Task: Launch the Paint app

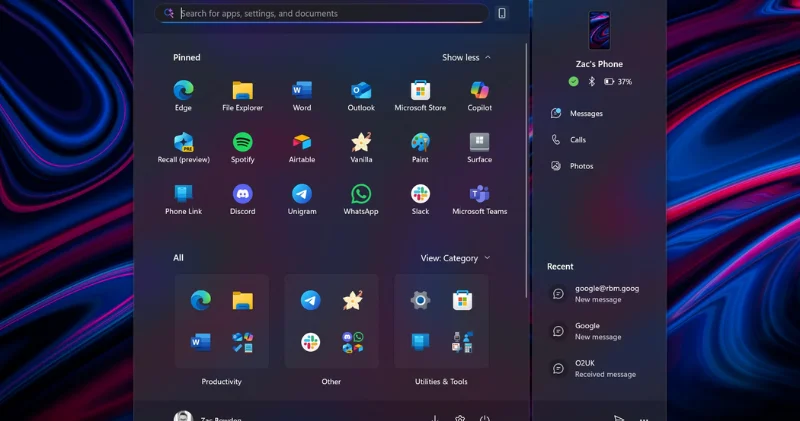Action: [420, 148]
